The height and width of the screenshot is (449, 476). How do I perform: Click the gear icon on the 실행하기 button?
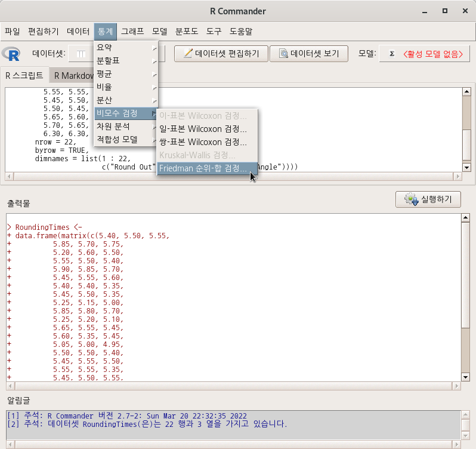pyautogui.click(x=412, y=199)
